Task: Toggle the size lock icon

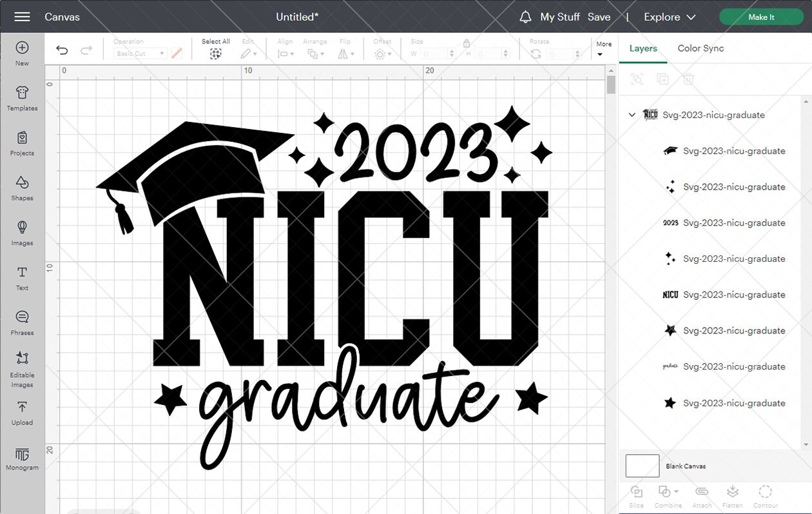Action: 466,44
